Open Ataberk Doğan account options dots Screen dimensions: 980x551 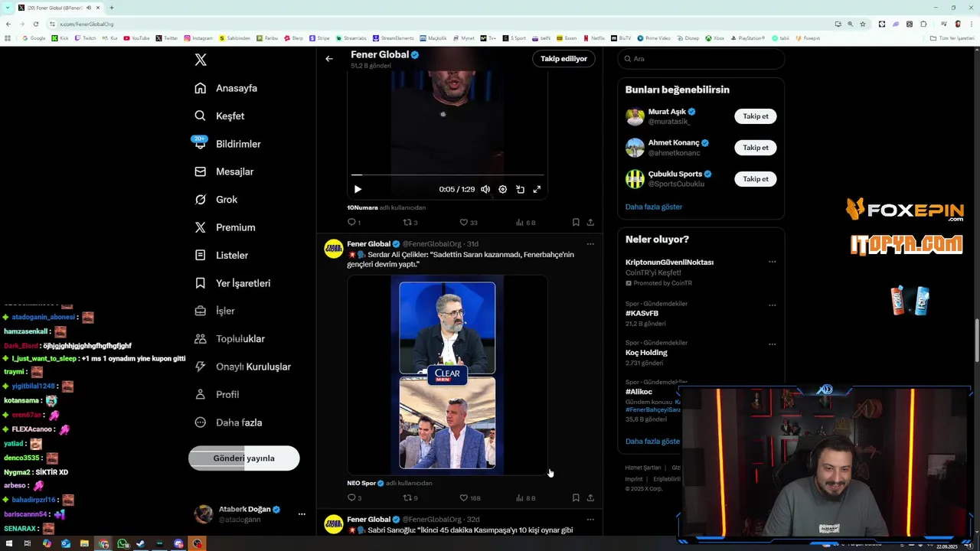(x=302, y=514)
